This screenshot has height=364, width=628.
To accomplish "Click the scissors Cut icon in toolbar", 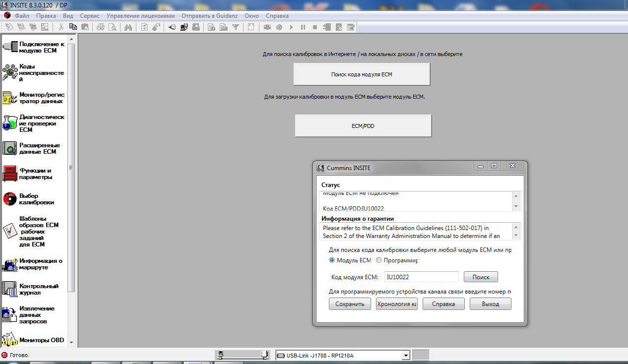I will [61, 27].
